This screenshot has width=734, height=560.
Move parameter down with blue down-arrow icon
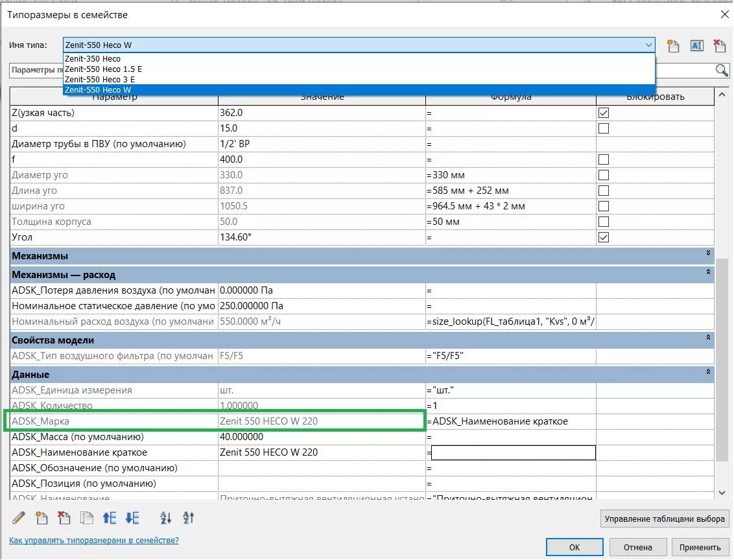click(132, 518)
